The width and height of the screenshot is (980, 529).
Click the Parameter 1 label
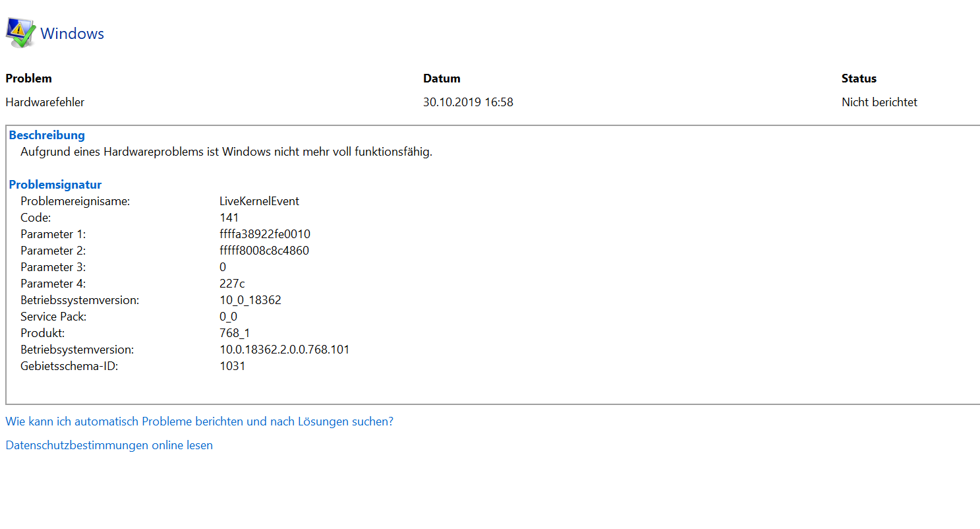pyautogui.click(x=53, y=234)
